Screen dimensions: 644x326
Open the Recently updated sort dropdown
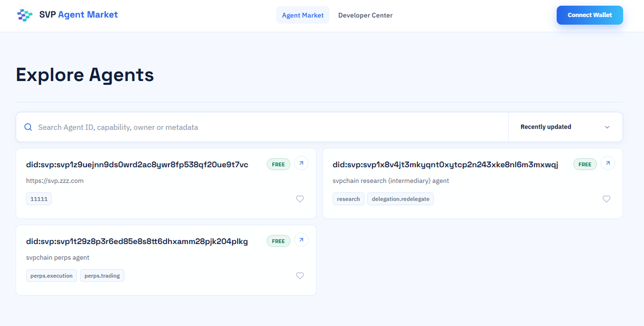coord(565,127)
